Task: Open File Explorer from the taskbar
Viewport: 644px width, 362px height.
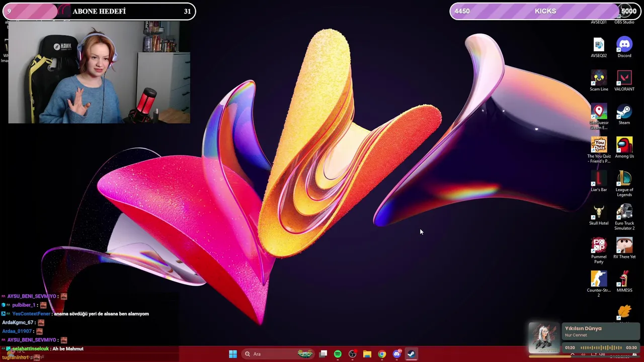Action: 367,354
